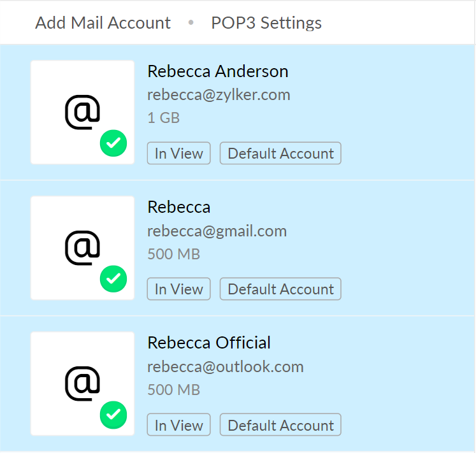Click green checkmark badge on Gmail account
The width and height of the screenshot is (476, 453).
tap(113, 278)
